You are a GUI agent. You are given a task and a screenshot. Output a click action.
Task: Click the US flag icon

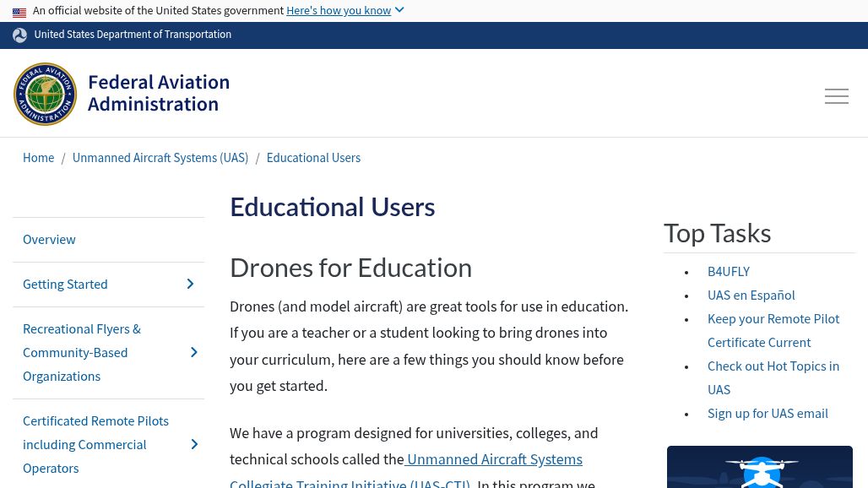click(x=19, y=12)
